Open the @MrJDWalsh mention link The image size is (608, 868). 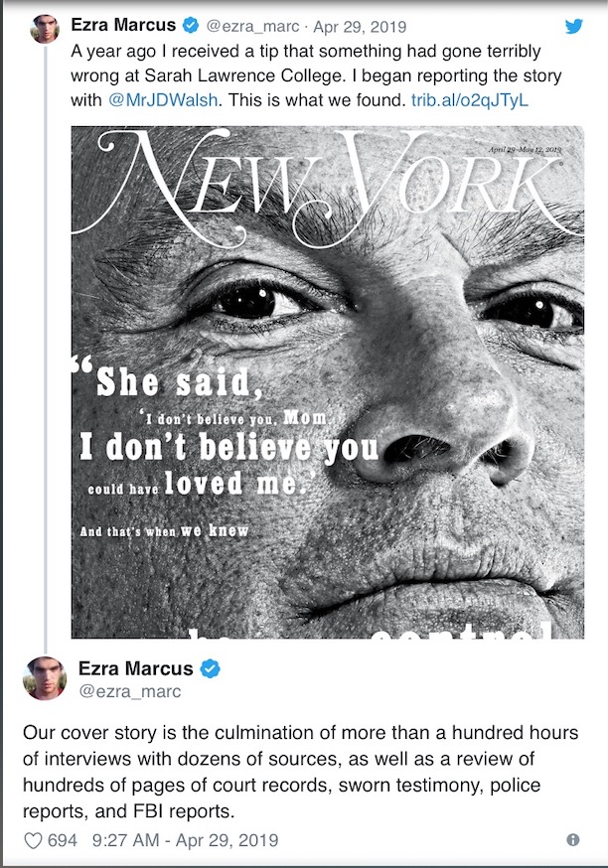(x=163, y=100)
